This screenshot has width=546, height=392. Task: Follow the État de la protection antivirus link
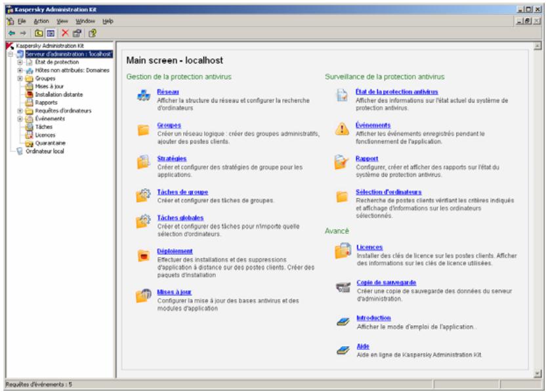(396, 92)
